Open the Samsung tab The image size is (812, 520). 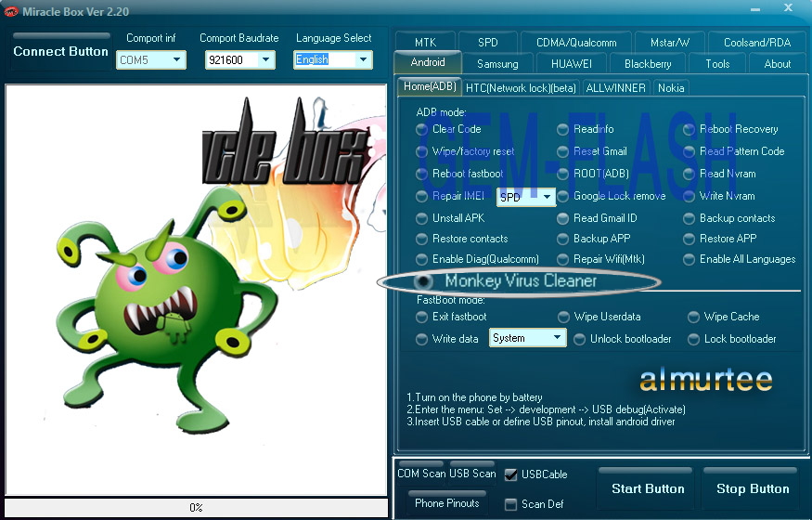pos(497,64)
